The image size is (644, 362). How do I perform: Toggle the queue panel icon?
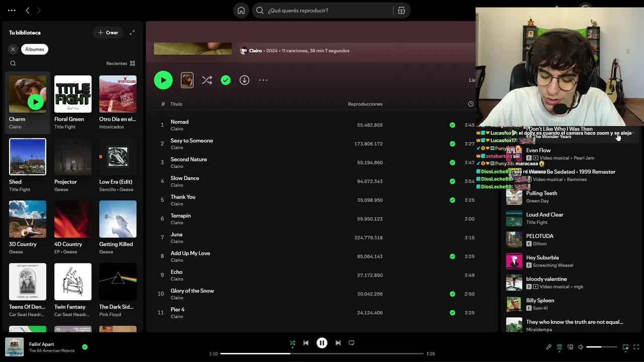click(x=559, y=347)
